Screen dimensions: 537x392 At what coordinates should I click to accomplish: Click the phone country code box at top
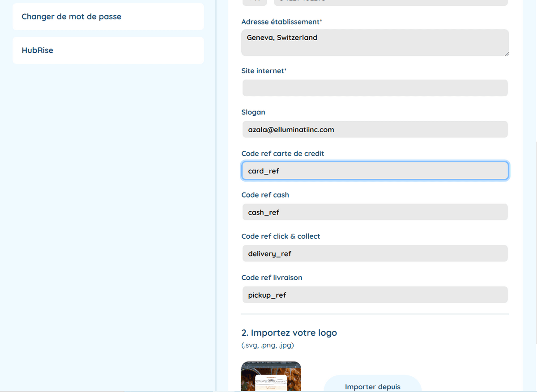pyautogui.click(x=255, y=2)
